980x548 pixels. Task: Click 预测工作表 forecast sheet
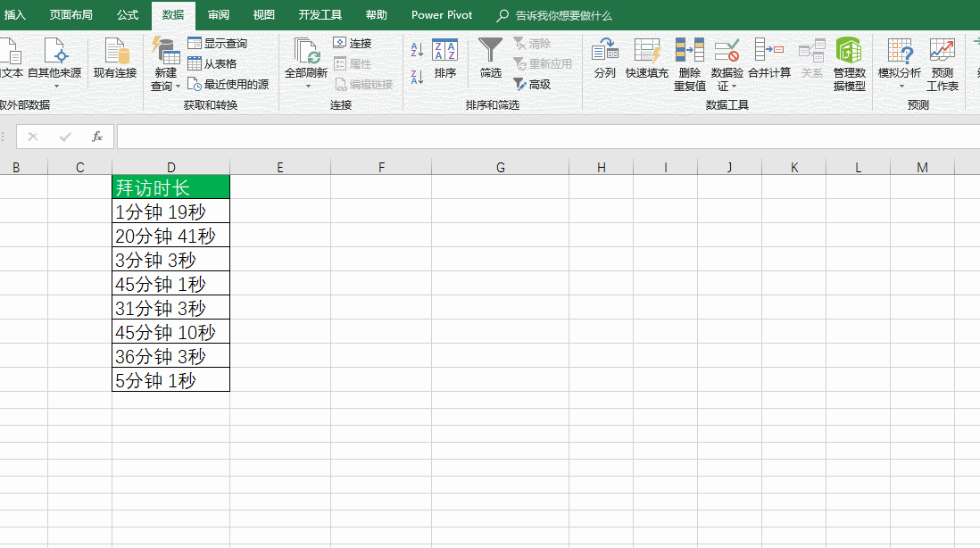(x=943, y=64)
